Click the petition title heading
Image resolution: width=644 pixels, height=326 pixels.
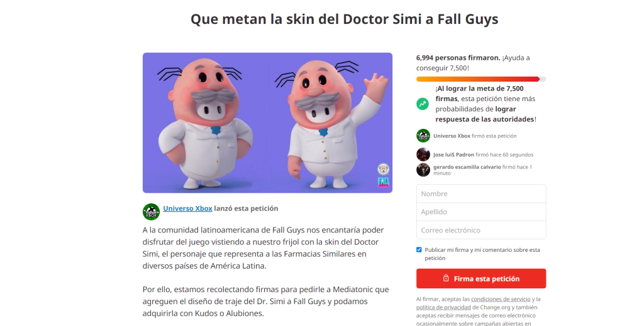pos(344,19)
